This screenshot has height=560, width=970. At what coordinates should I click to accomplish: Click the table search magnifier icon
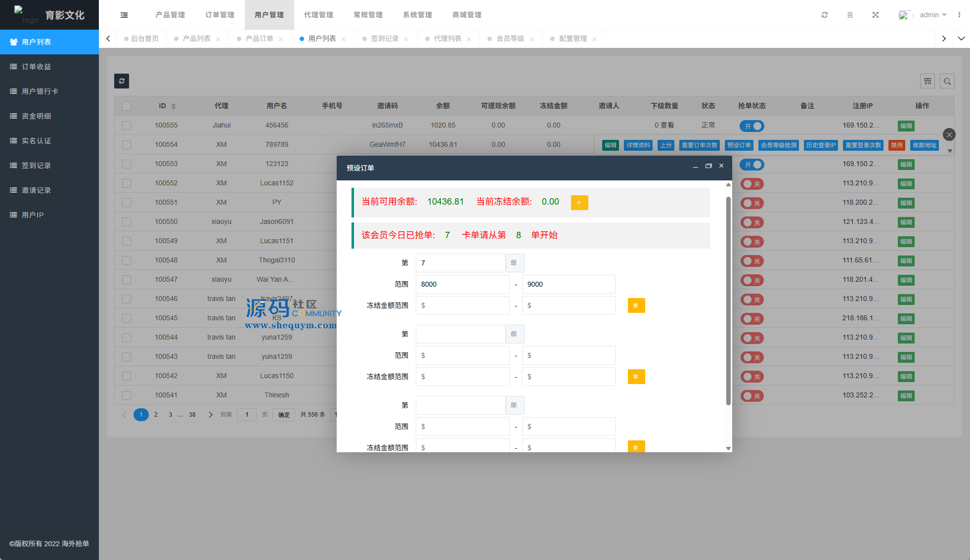tap(947, 81)
